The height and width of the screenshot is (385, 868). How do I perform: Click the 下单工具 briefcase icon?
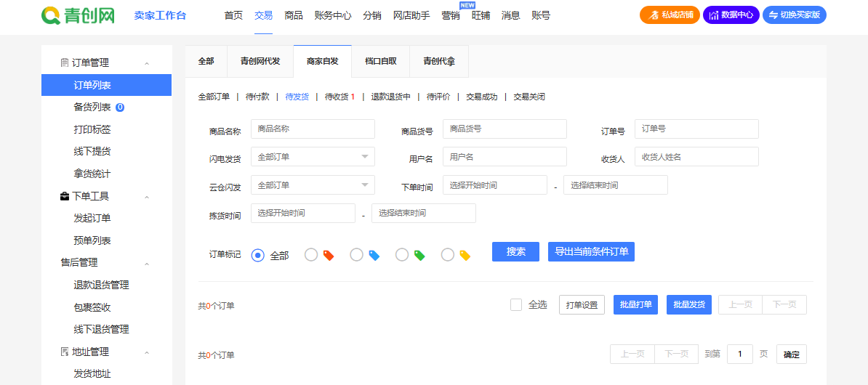(x=64, y=196)
